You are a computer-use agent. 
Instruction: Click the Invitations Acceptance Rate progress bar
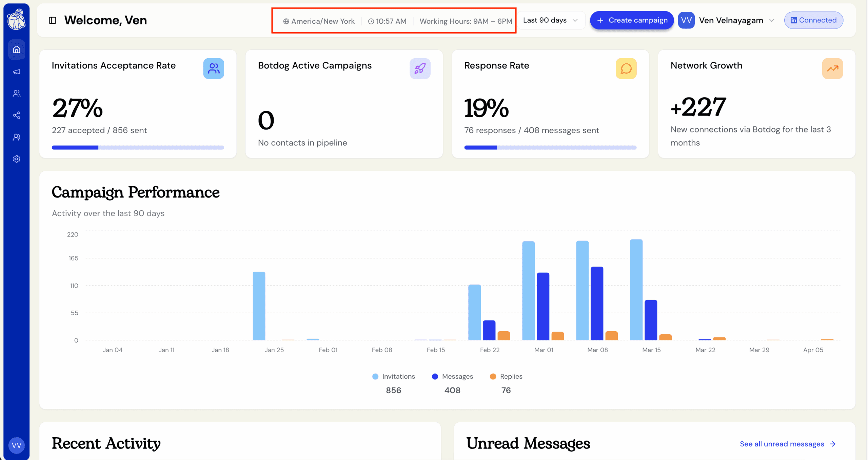coord(137,147)
